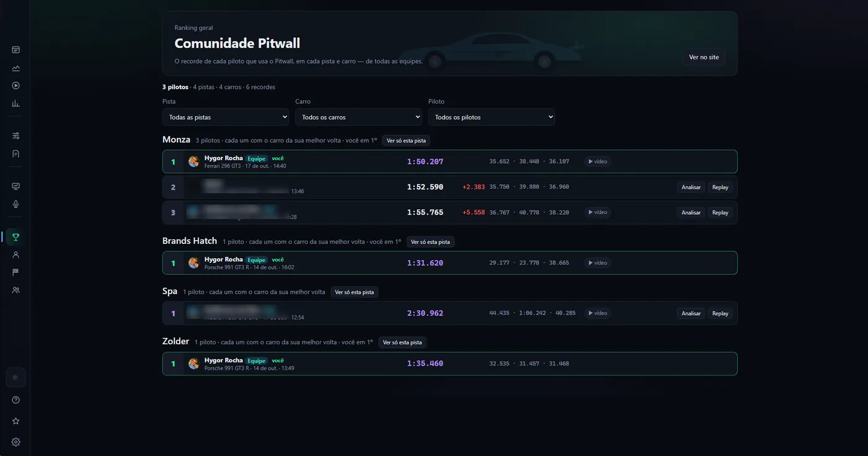Open the sliders setup icon in sidebar
The image size is (868, 456).
point(15,135)
